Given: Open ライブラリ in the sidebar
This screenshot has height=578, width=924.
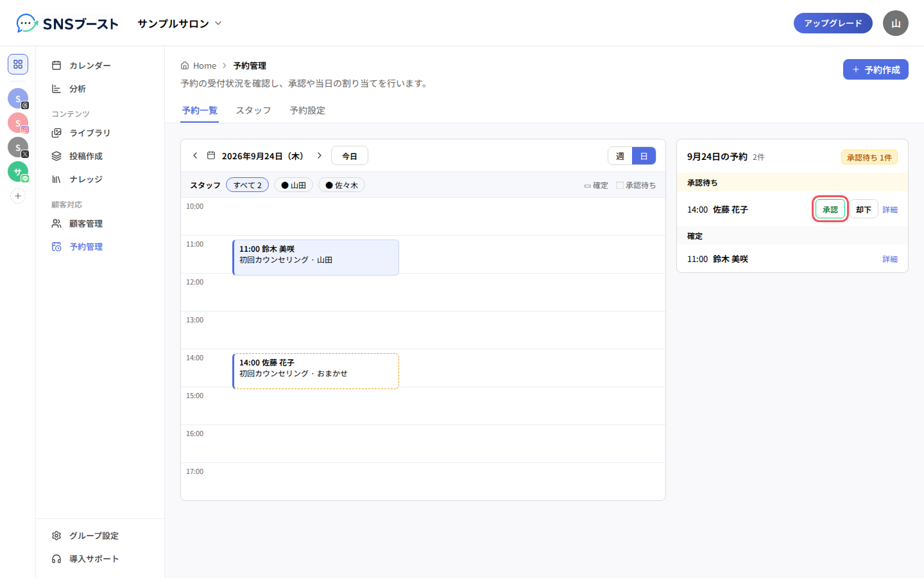Looking at the screenshot, I should (x=100, y=133).
